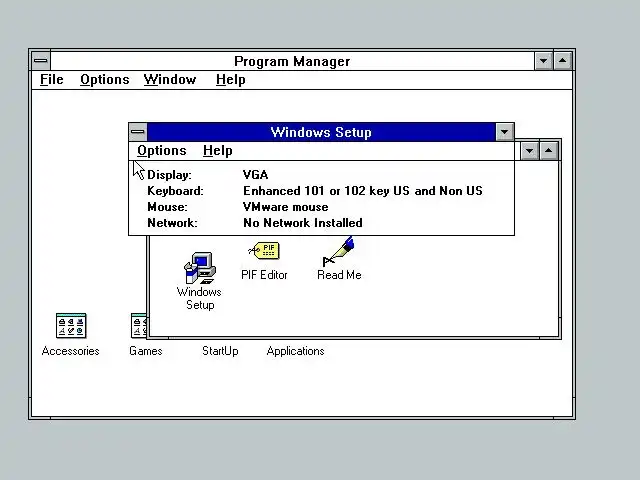Image resolution: width=640 pixels, height=480 pixels.
Task: Open Program Manager Options menu
Action: [x=104, y=80]
